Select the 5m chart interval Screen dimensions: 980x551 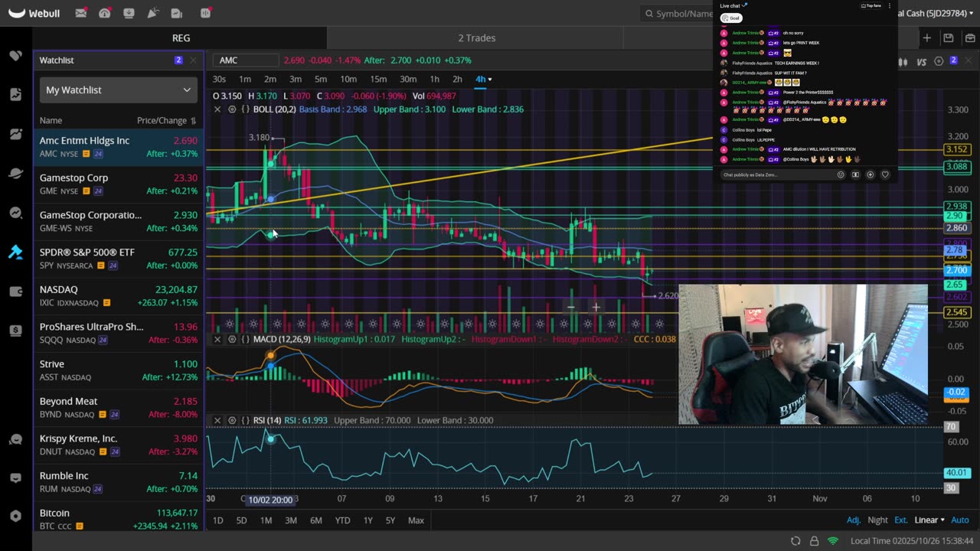tap(321, 80)
